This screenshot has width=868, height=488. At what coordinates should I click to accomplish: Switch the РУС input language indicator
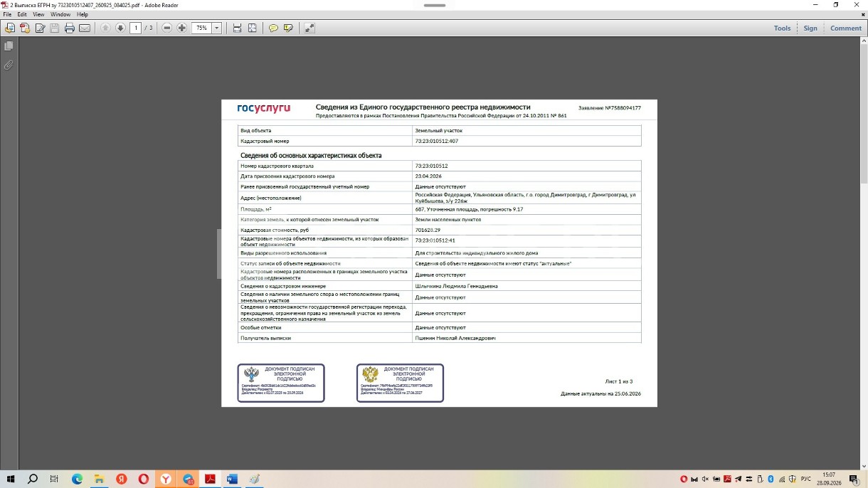click(x=806, y=479)
